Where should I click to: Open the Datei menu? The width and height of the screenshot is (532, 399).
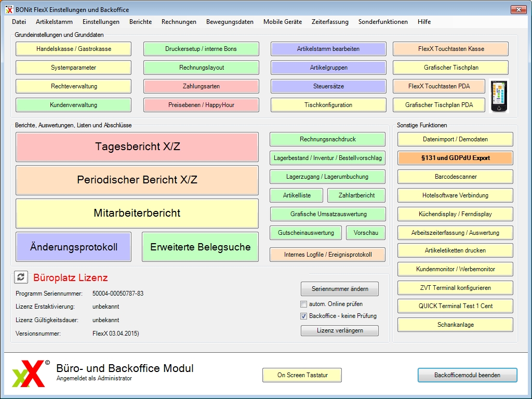pos(19,22)
